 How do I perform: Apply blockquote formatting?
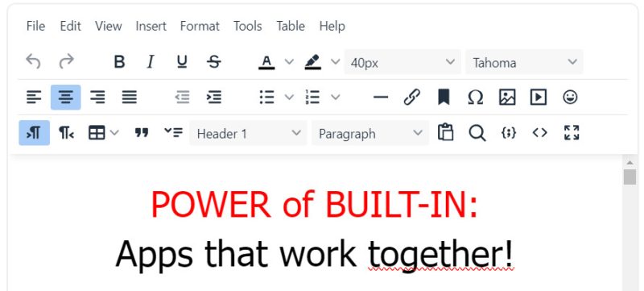point(142,132)
